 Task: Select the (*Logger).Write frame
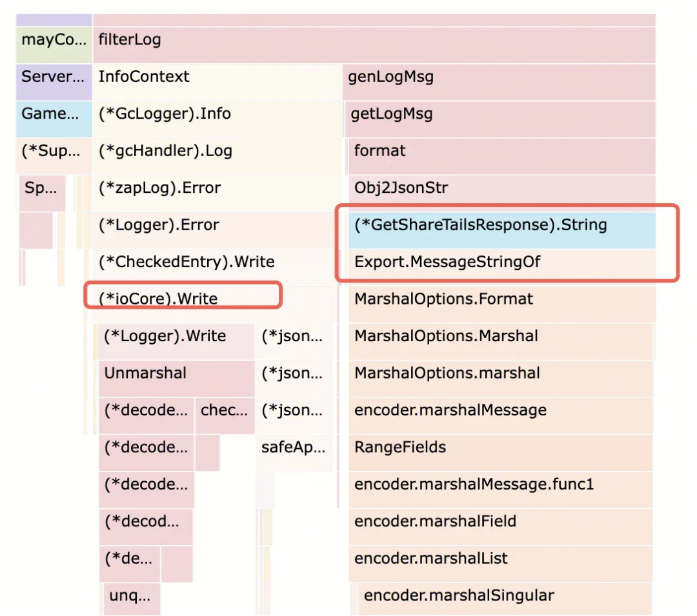[x=177, y=336]
